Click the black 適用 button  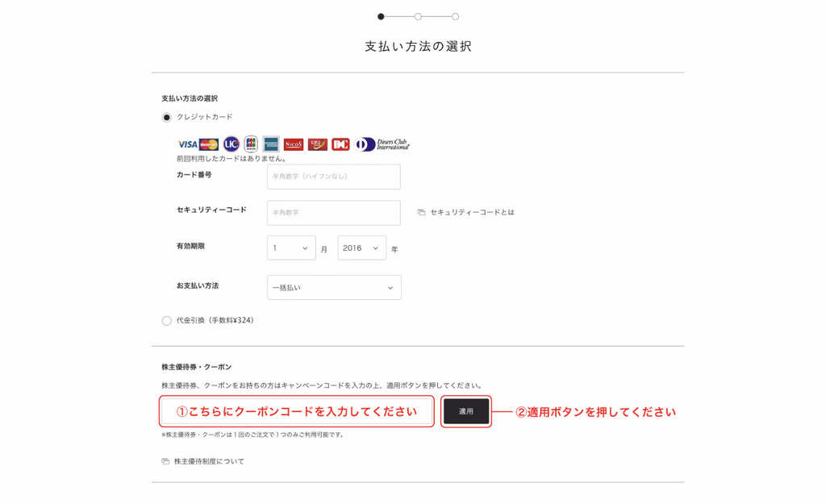point(466,411)
